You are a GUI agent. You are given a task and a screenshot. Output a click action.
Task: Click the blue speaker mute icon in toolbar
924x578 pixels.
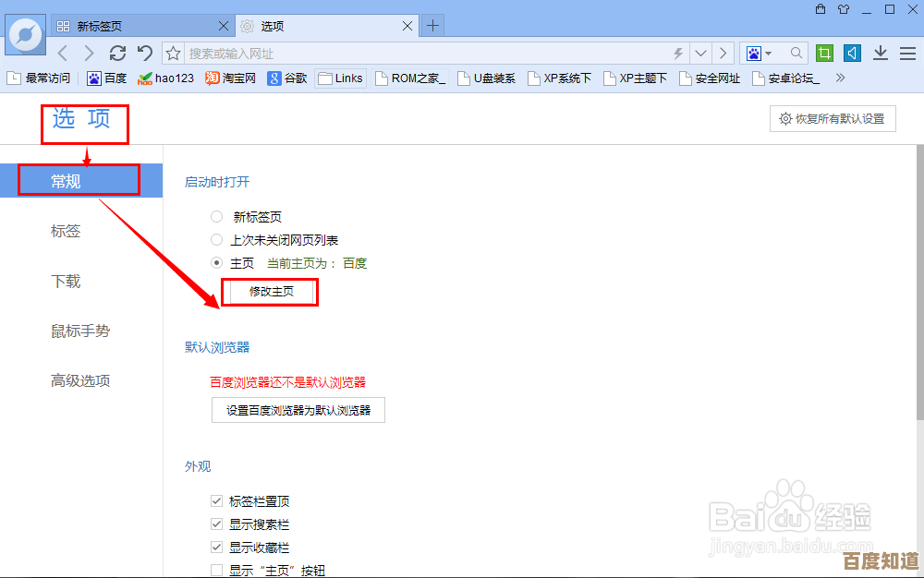(851, 53)
